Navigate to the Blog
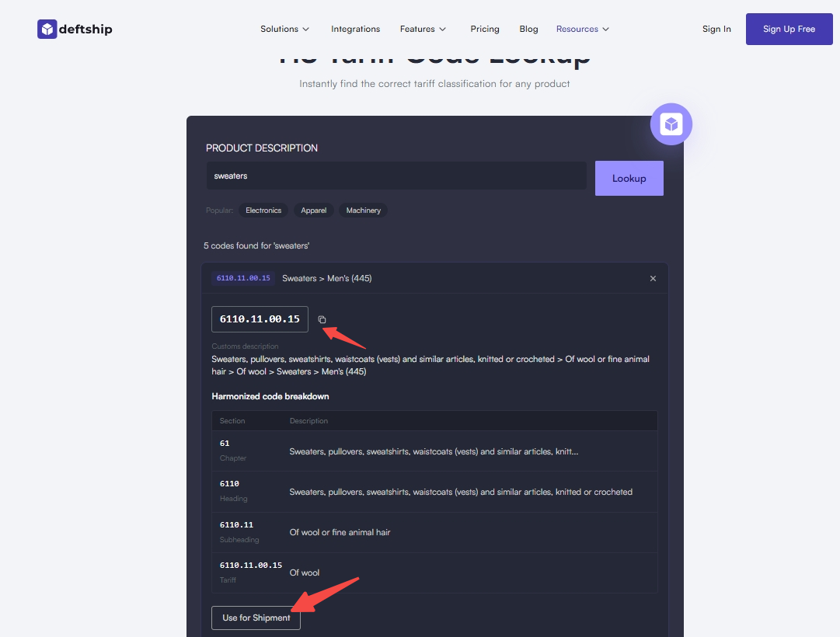Screen dimensions: 840x637 [528, 30]
